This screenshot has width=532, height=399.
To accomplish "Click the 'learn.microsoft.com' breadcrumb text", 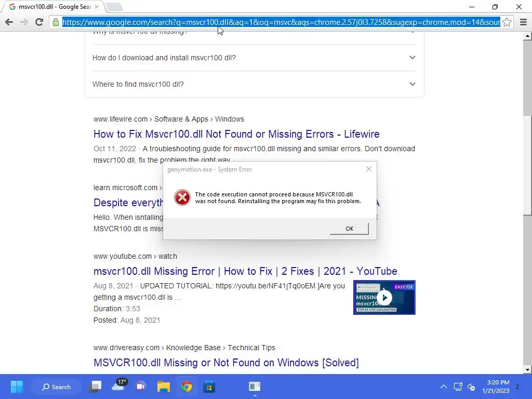I will click(x=125, y=188).
